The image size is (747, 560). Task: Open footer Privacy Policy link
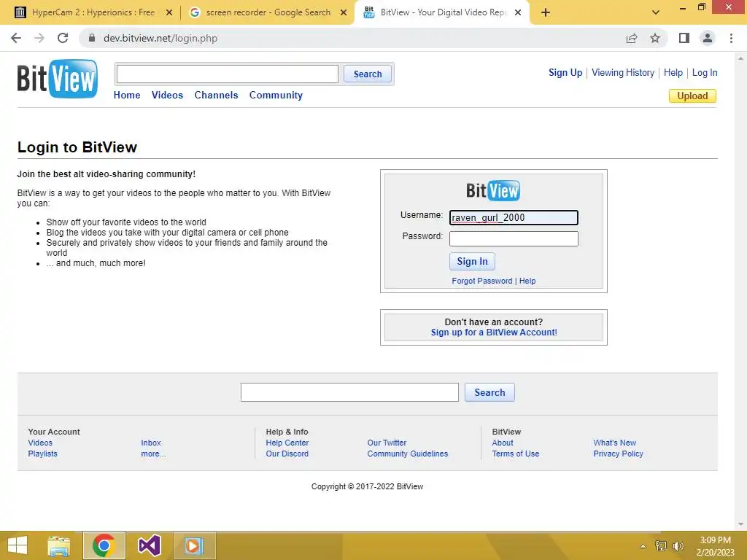618,454
